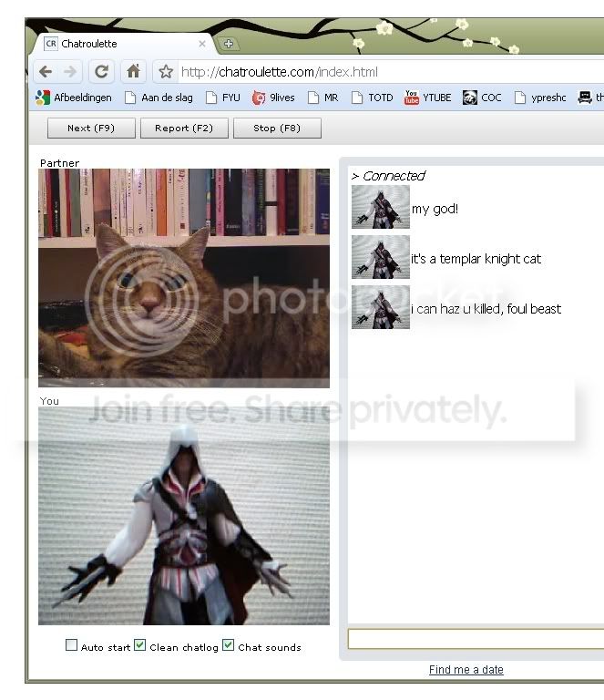
Task: Select the Chatroulette browser tab
Action: [125, 44]
